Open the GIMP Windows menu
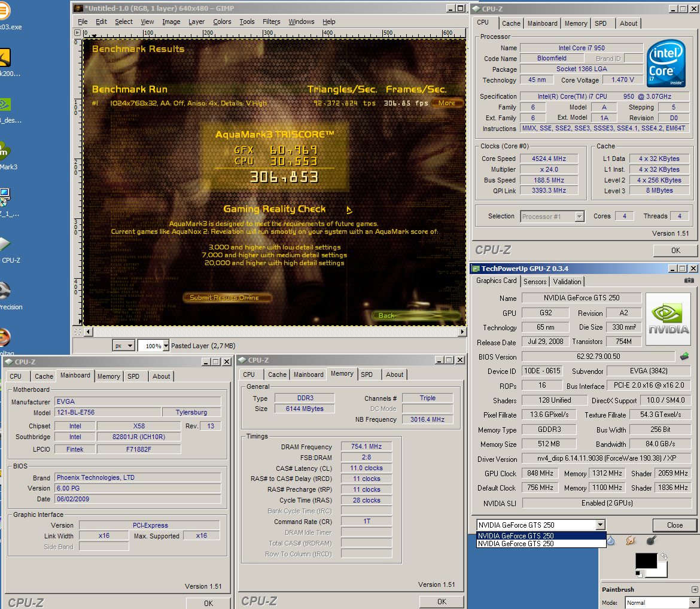 click(302, 22)
